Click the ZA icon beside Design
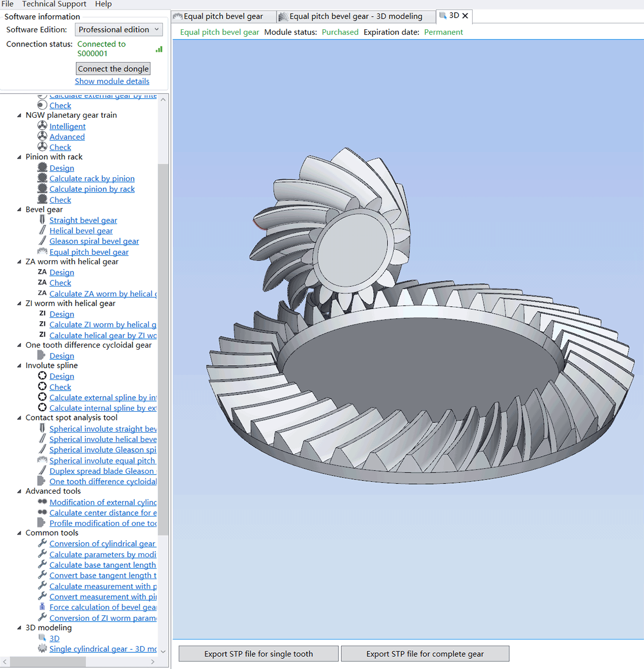Screen dimensions: 644x669 point(42,272)
